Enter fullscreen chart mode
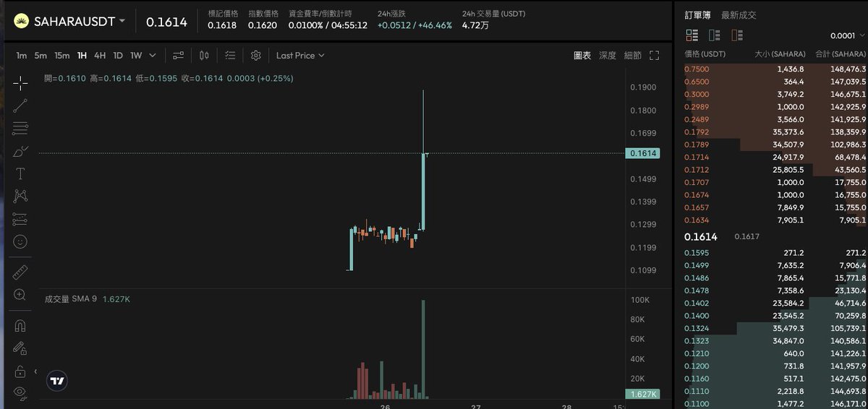Viewport: 868px width, 409px height. click(655, 55)
